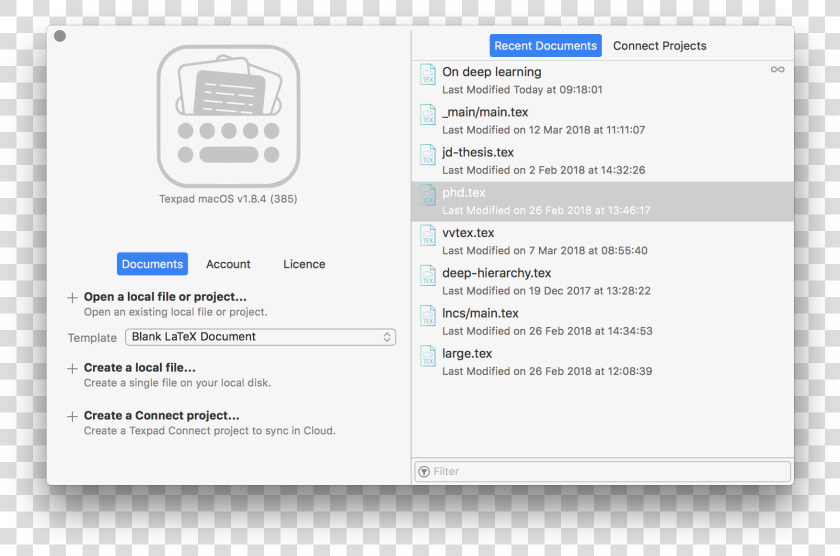Click the TEX file icon beside jd-thesis.tex
The height and width of the screenshot is (556, 840).
pos(428,155)
